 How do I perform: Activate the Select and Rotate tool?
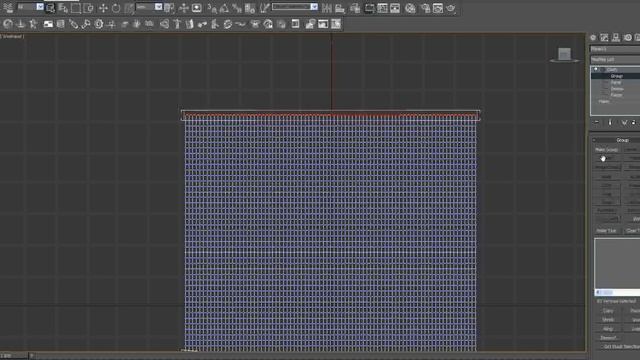(x=116, y=8)
